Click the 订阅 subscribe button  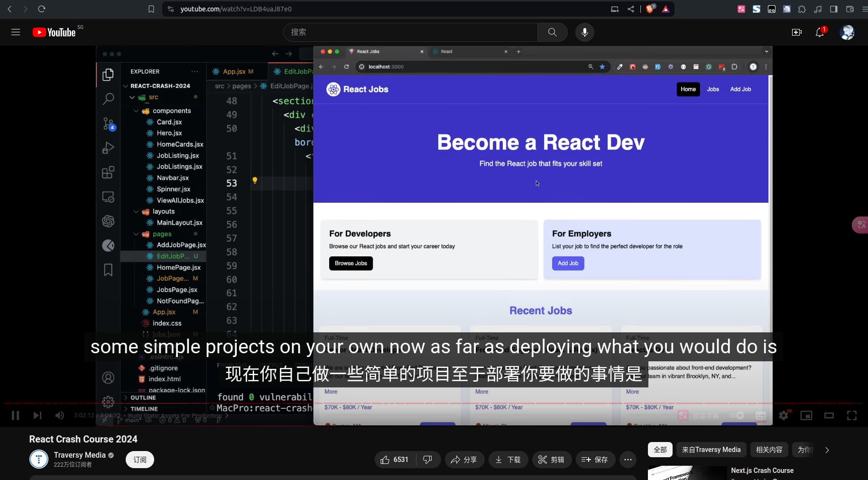click(139, 460)
